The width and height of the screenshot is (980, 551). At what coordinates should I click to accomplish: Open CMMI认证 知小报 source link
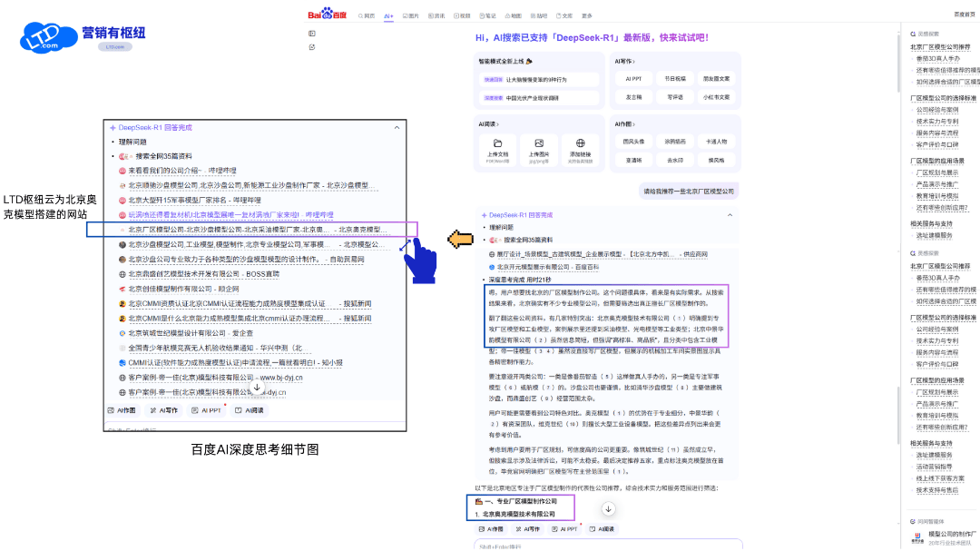pos(236,363)
